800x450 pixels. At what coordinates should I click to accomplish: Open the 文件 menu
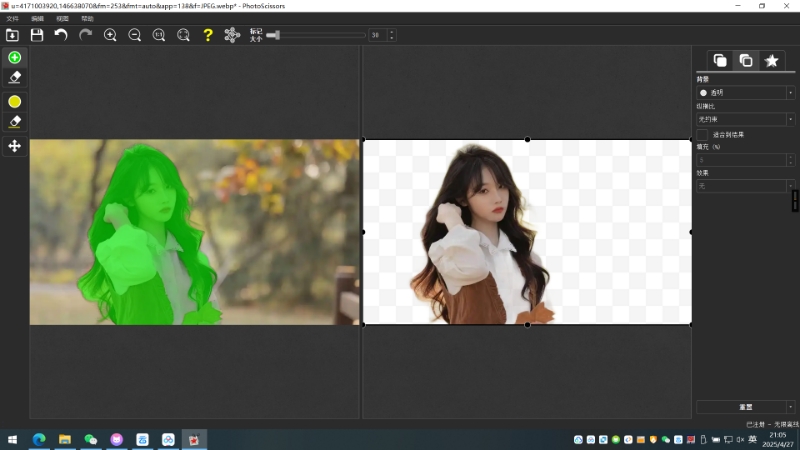tap(12, 18)
